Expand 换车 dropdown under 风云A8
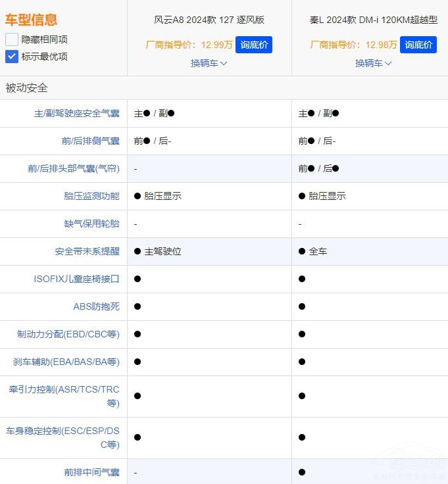448x484 pixels. (x=209, y=63)
